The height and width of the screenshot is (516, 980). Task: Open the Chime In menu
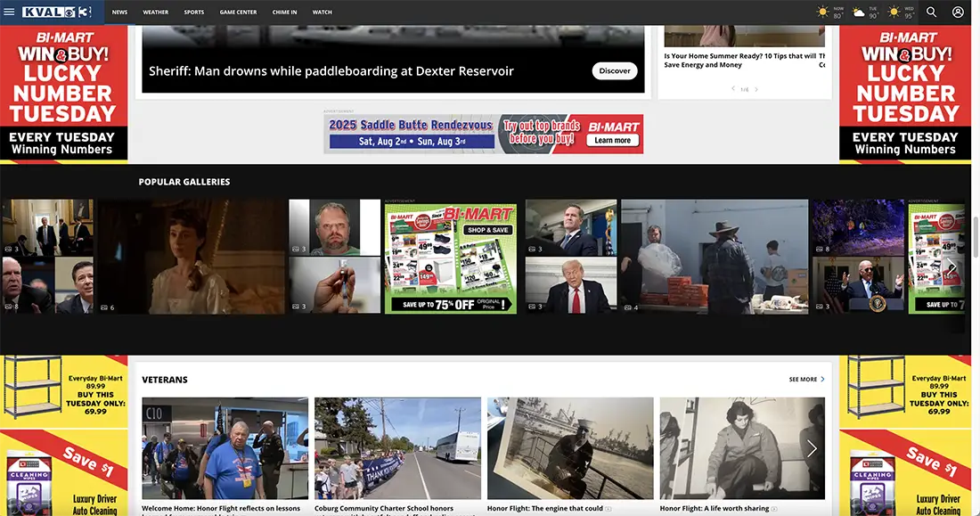(x=284, y=12)
